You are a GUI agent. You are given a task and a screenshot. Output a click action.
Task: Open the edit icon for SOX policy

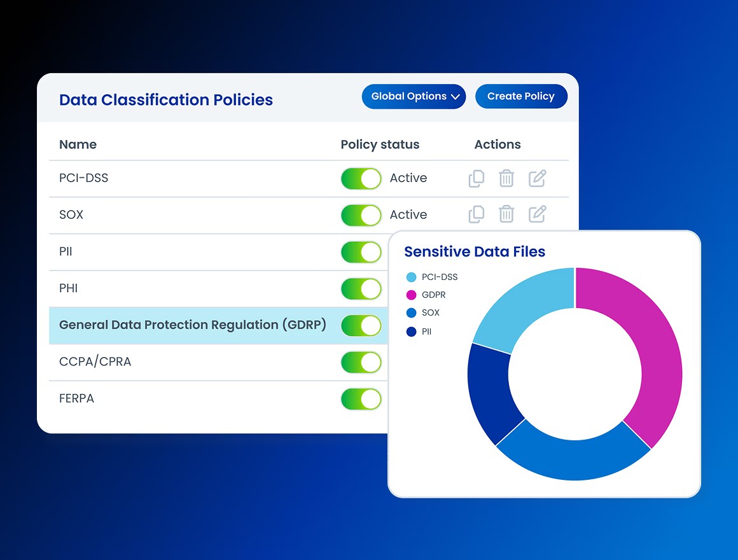(x=538, y=215)
